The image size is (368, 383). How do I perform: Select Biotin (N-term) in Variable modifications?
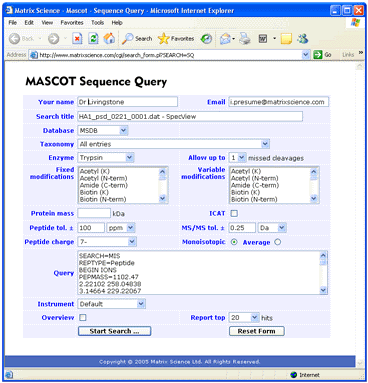[x=254, y=199]
